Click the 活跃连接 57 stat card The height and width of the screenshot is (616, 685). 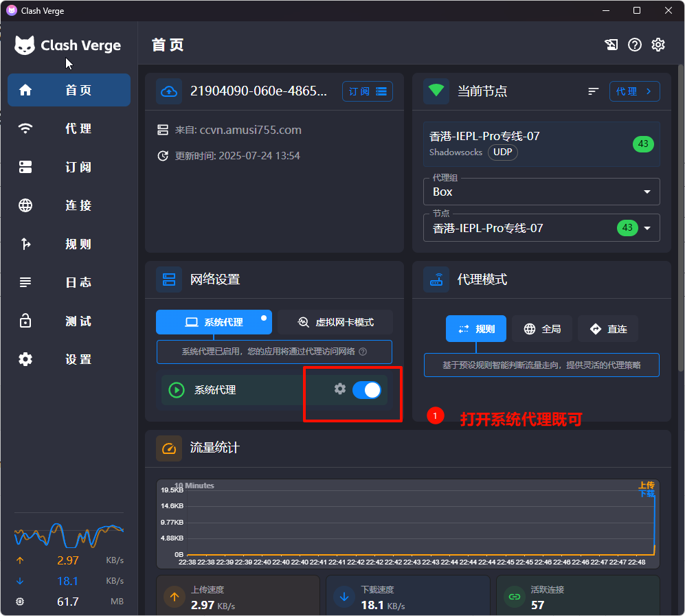tap(578, 595)
